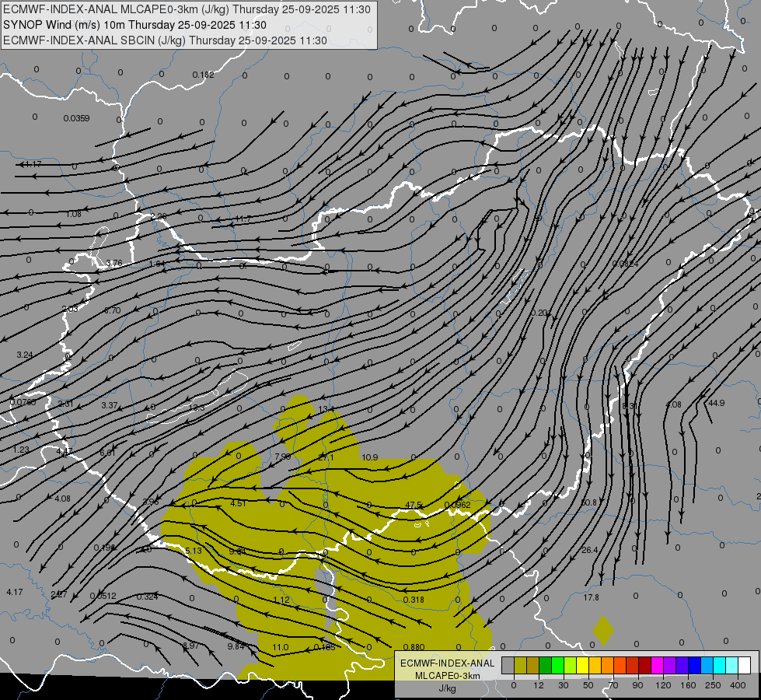This screenshot has height=700, width=761.
Task: Click the olive swatch in the color legend
Action: click(520, 666)
